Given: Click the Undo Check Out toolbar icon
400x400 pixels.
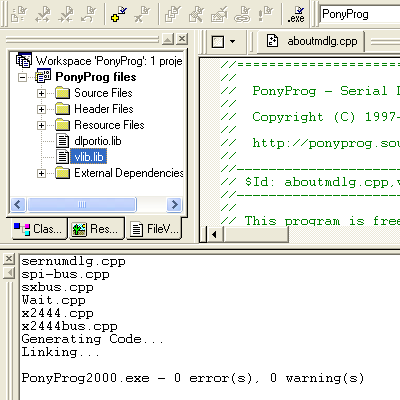Looking at the screenshot, I should [x=89, y=14].
